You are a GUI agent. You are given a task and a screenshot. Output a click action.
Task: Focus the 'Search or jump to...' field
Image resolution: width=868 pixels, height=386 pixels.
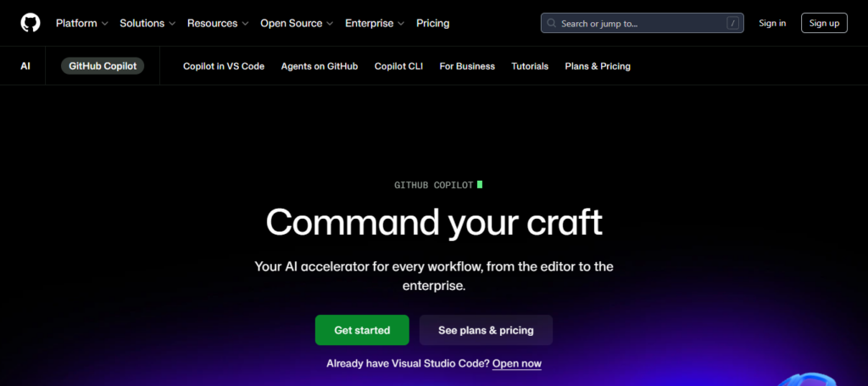643,23
